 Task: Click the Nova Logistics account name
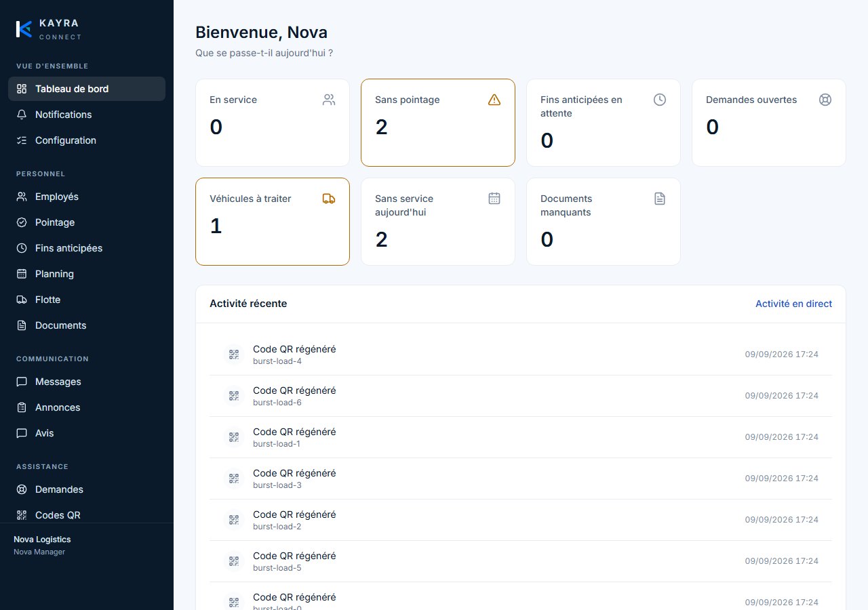tap(42, 540)
